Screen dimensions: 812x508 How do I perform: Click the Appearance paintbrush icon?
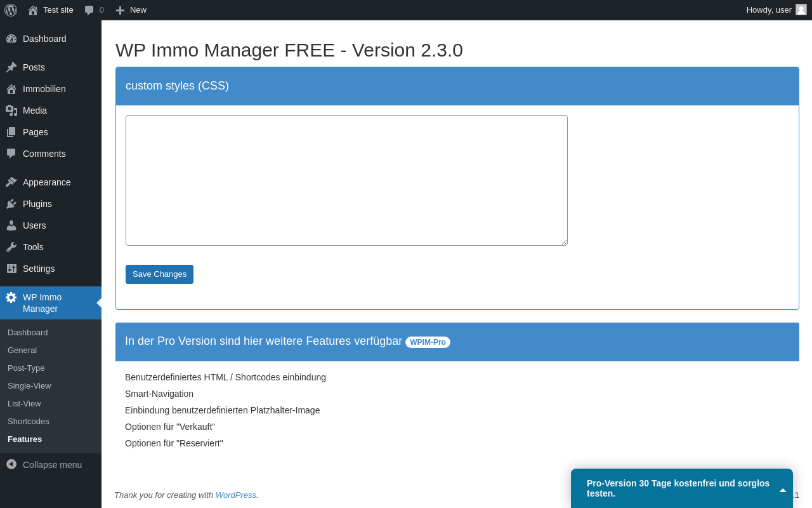[11, 182]
